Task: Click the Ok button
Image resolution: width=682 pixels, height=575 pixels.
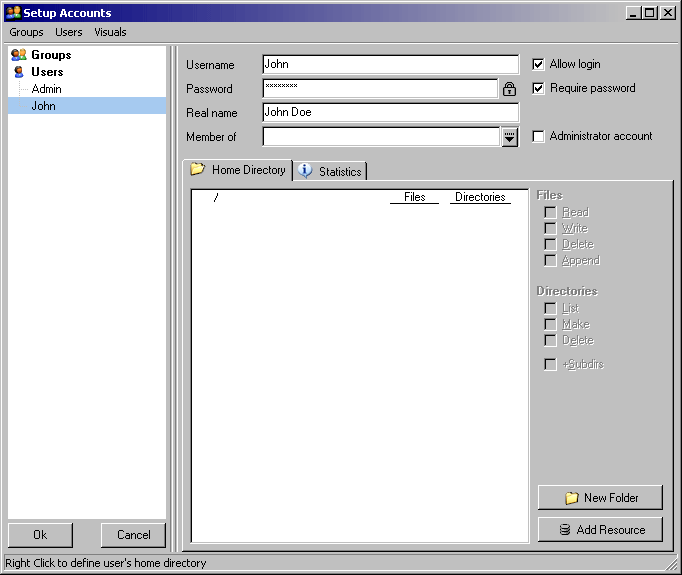Action: click(40, 535)
